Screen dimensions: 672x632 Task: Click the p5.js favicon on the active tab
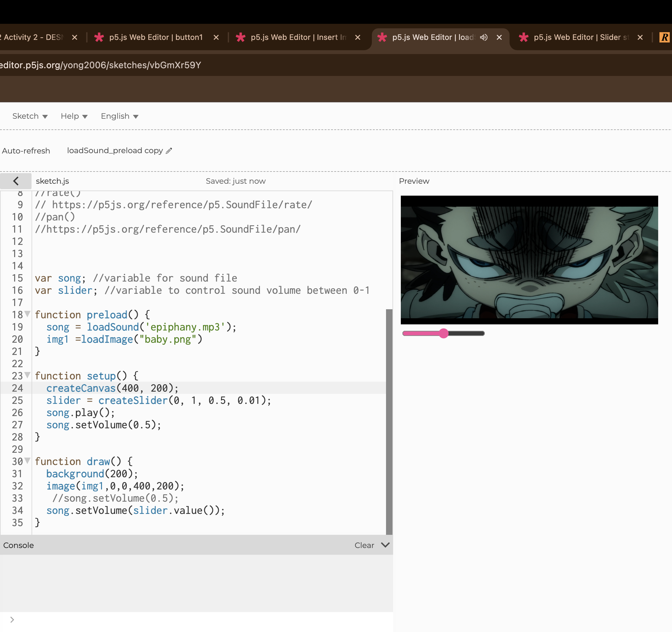pos(382,37)
